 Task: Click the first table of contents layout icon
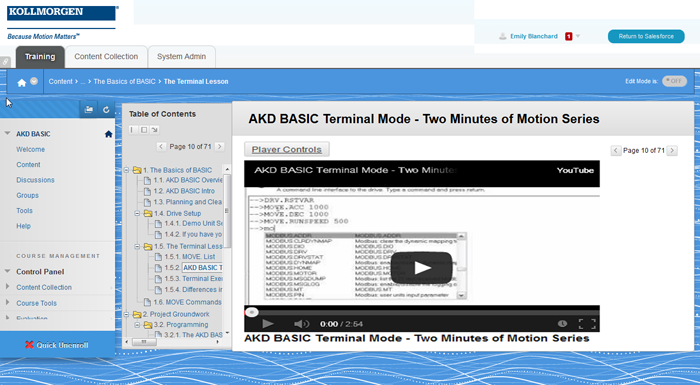(133, 130)
